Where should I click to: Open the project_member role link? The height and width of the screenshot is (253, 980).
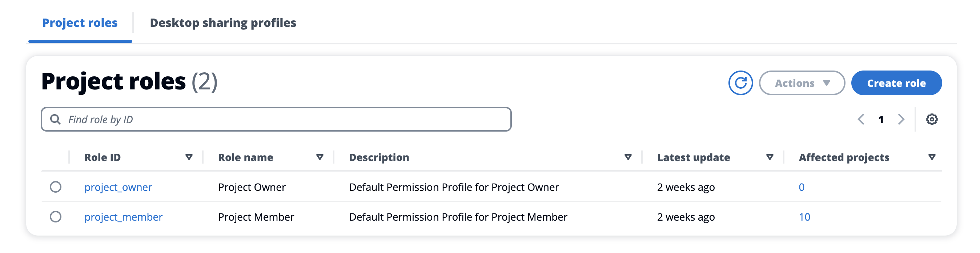(123, 217)
